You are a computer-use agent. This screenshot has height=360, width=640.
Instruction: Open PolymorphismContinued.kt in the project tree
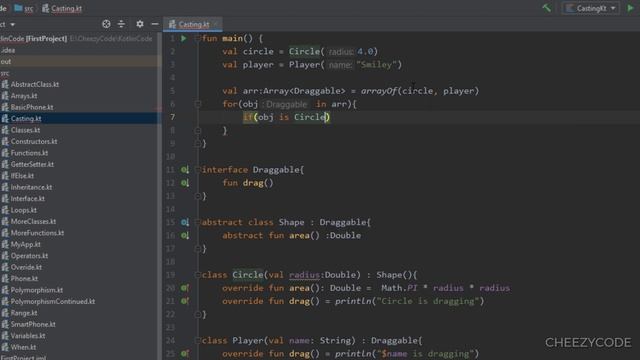[53, 302]
